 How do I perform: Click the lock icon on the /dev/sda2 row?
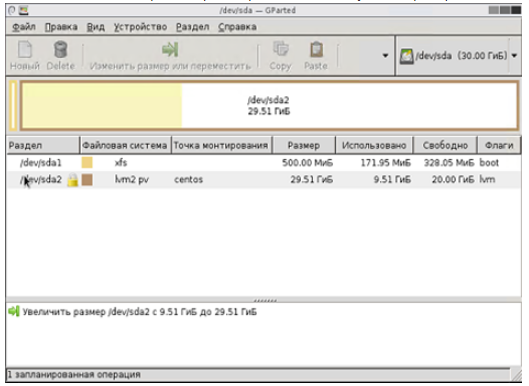point(73,180)
